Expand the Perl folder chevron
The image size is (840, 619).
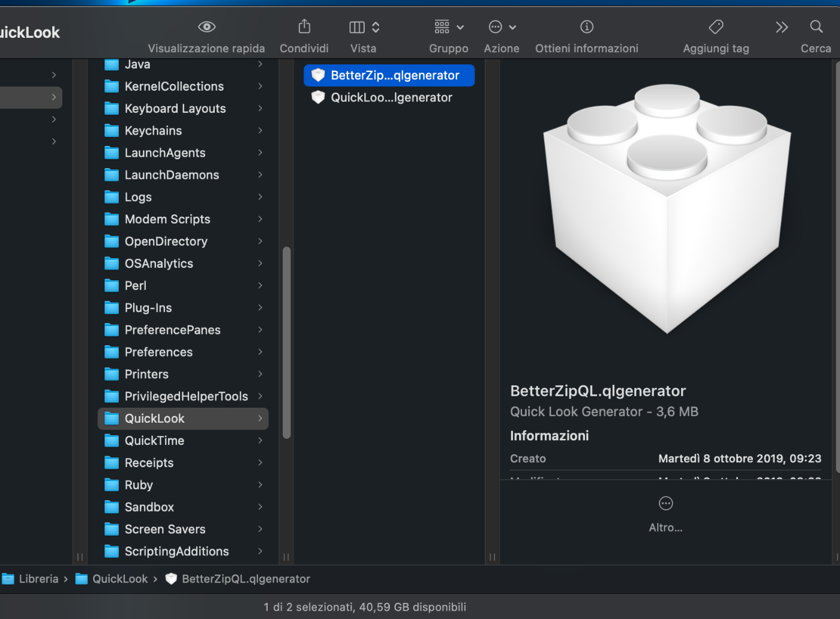pyautogui.click(x=260, y=286)
